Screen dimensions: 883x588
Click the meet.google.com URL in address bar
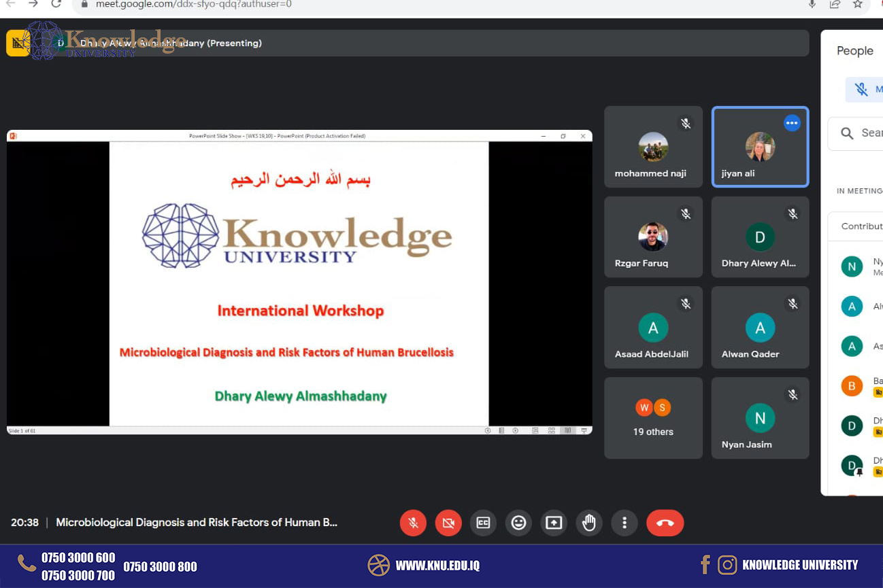(194, 4)
